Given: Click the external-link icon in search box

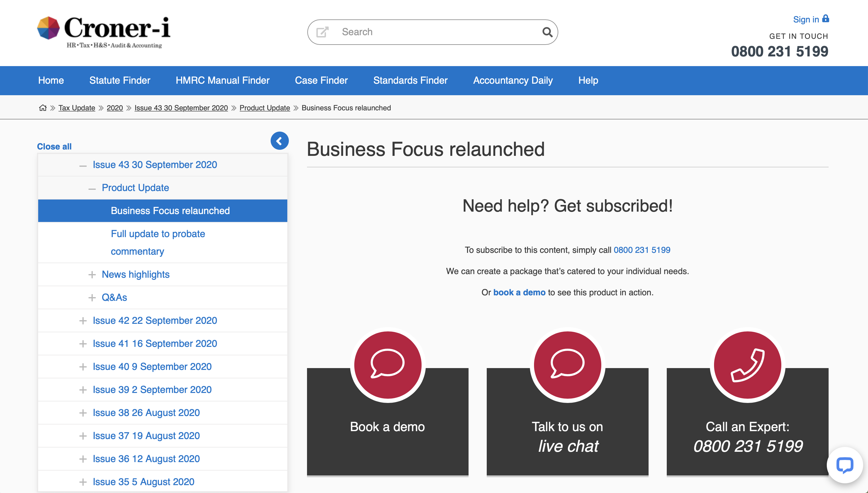Looking at the screenshot, I should click(x=322, y=32).
